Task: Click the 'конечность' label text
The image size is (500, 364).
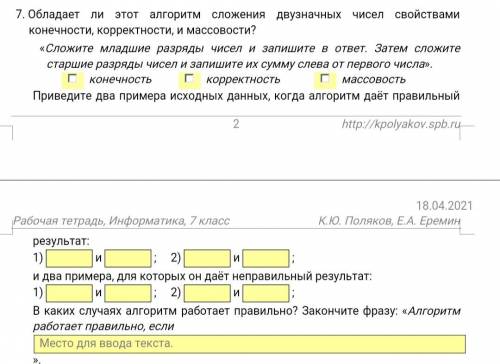Action: (120, 80)
